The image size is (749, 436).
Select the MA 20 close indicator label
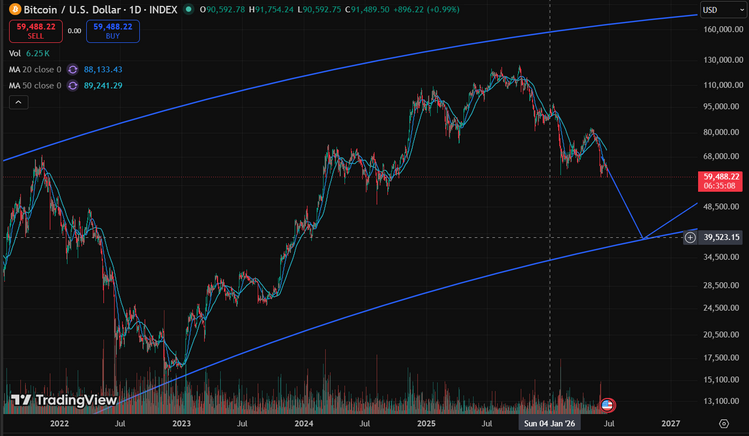[x=35, y=70]
